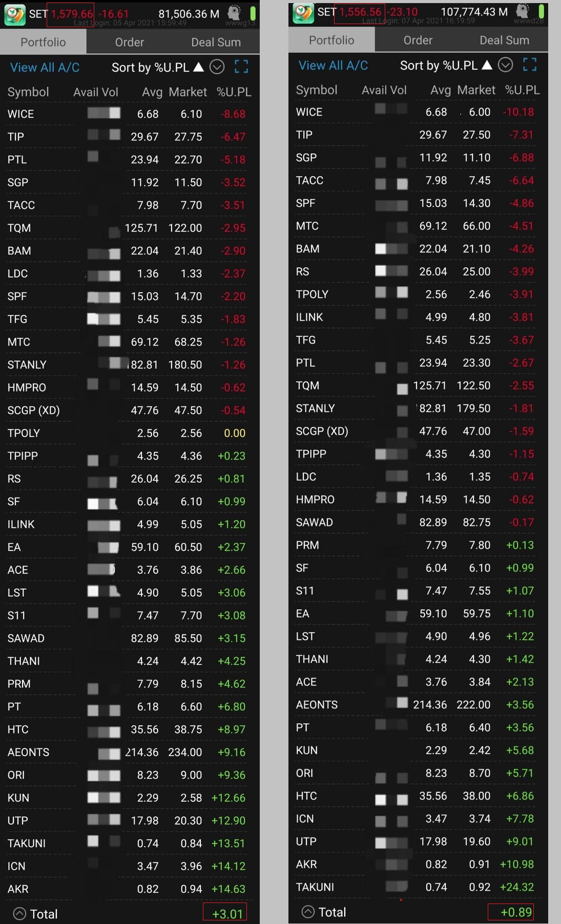This screenshot has height=924, width=561.
Task: Tap green connection indicator in left header
Action: pyautogui.click(x=253, y=13)
